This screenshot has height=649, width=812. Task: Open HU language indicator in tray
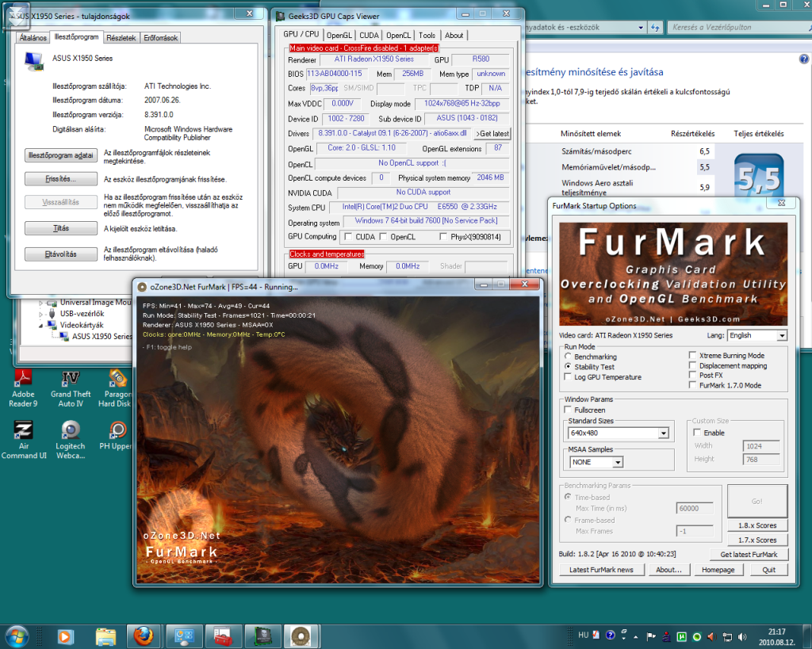(583, 635)
